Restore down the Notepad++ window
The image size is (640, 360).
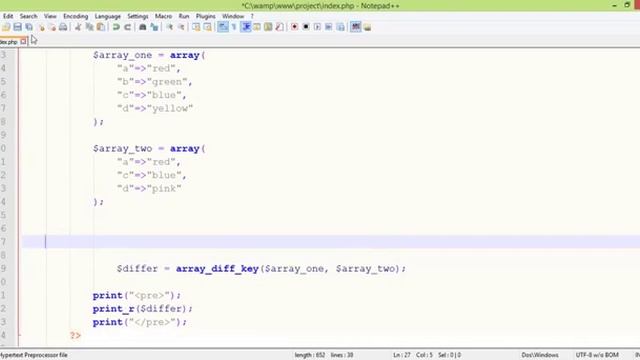[x=627, y=5]
